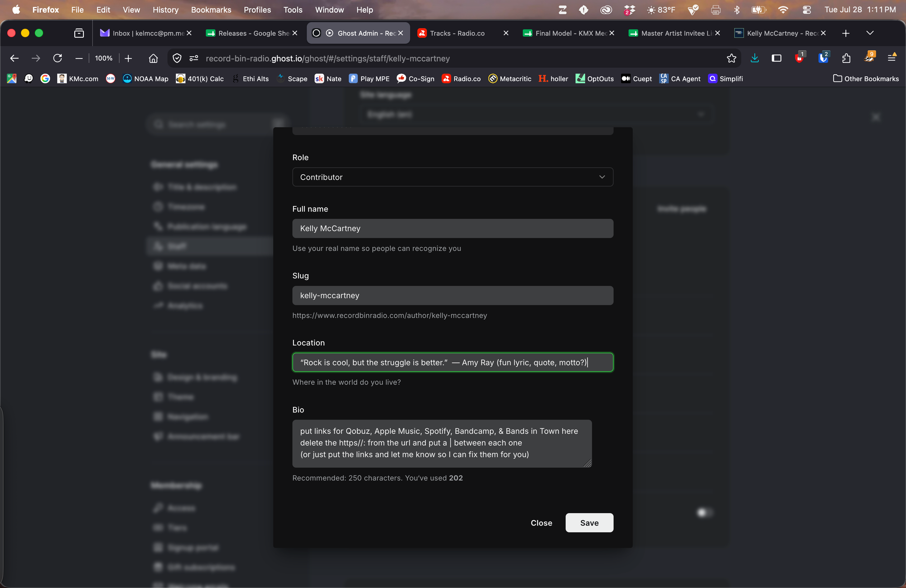Switch to the Final Model tab
The image size is (906, 588).
point(569,33)
